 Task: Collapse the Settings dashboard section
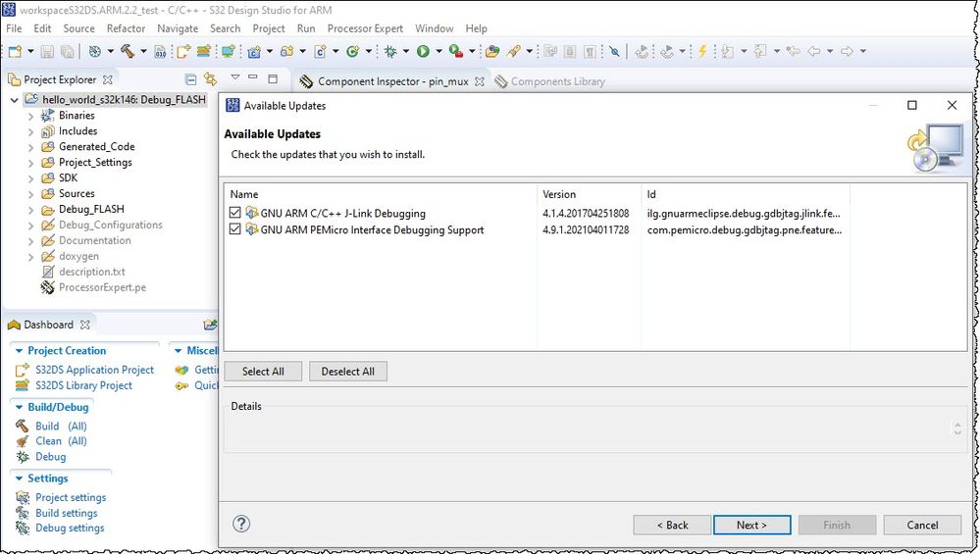pyautogui.click(x=19, y=478)
